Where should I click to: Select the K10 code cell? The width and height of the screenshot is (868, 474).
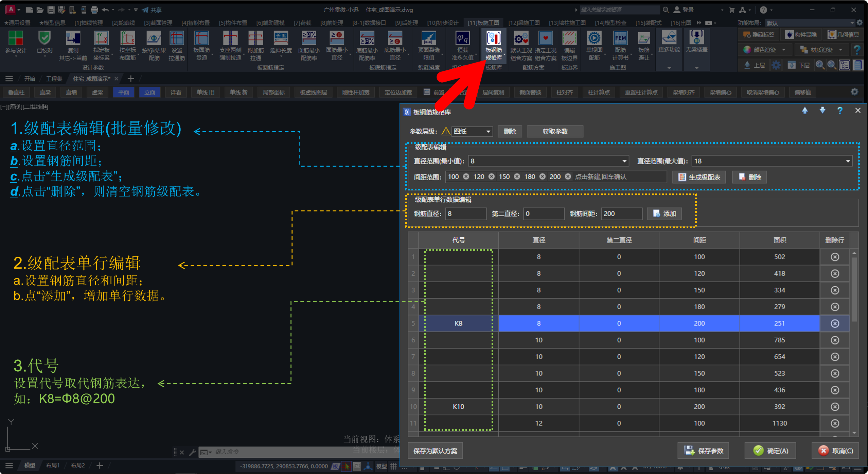[x=458, y=407]
